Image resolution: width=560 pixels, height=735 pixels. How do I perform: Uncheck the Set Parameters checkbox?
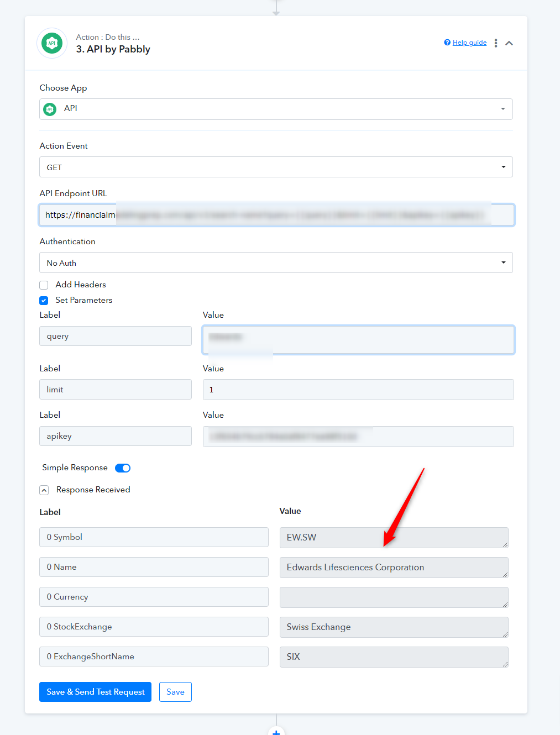[x=44, y=301]
